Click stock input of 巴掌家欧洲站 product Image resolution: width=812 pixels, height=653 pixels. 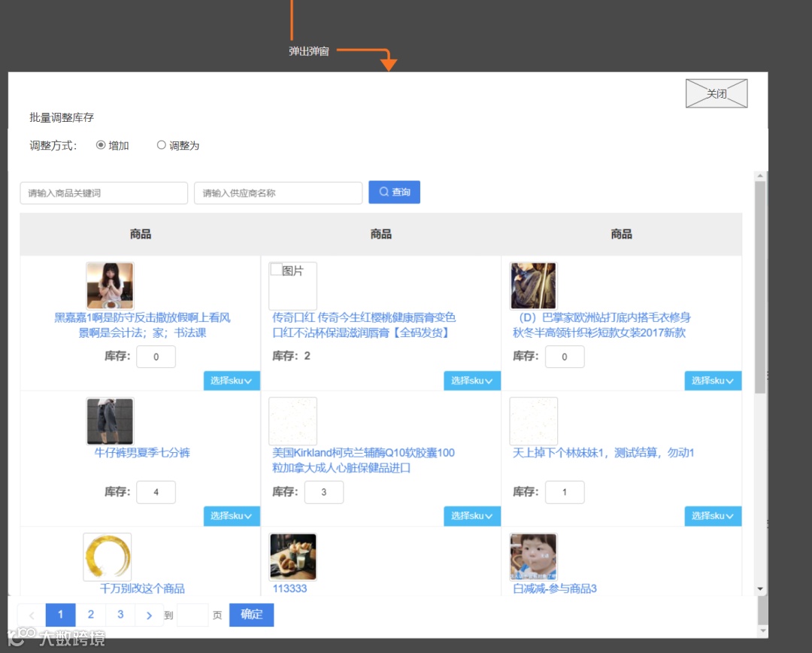coord(565,357)
